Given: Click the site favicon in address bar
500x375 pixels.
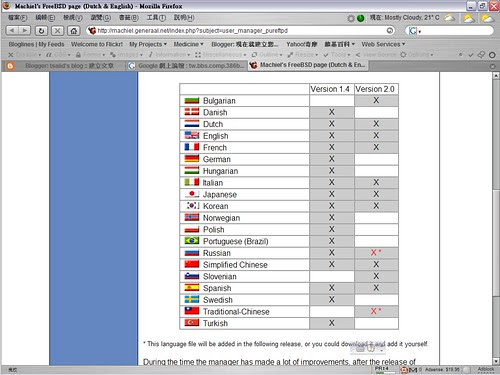Looking at the screenshot, I should point(92,31).
